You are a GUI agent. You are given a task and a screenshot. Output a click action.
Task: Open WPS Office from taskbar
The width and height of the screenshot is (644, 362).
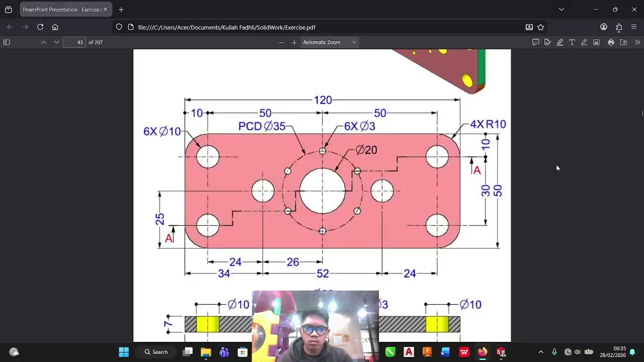pyautogui.click(x=464, y=352)
